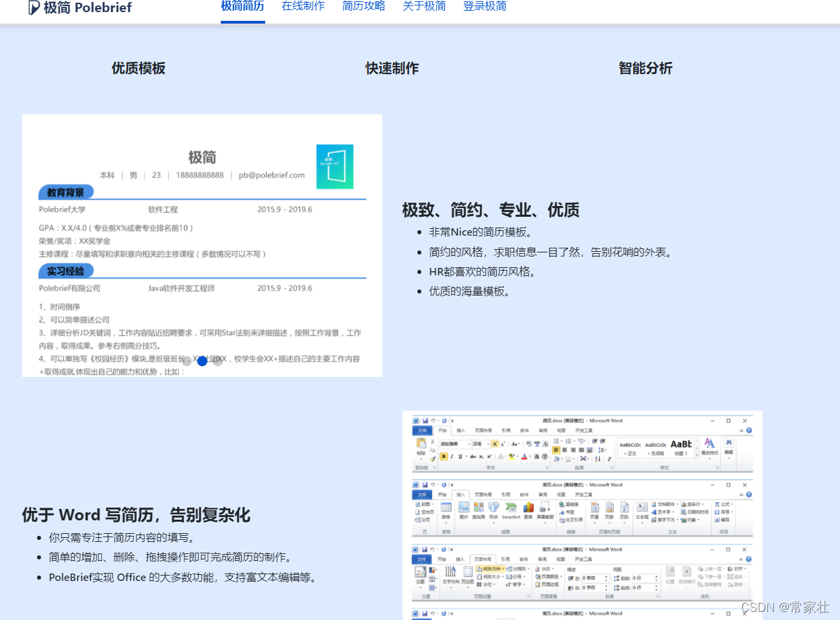Click the active blue carousel dot

[x=202, y=361]
